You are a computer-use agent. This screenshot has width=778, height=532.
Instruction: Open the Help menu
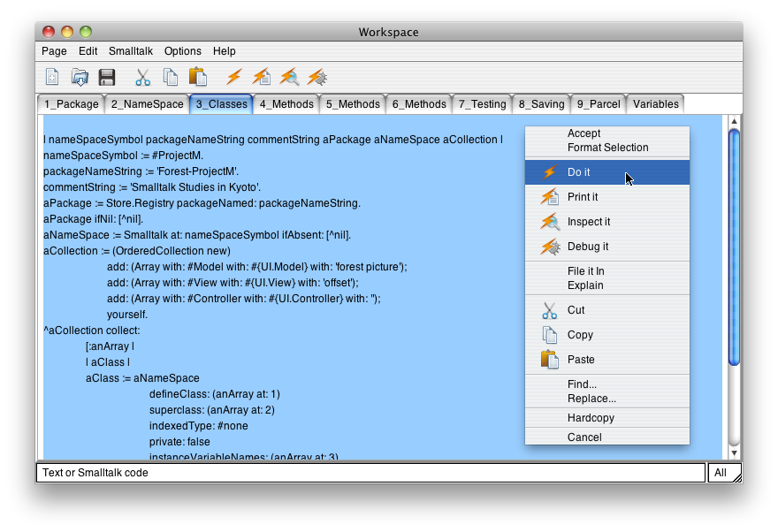tap(225, 51)
